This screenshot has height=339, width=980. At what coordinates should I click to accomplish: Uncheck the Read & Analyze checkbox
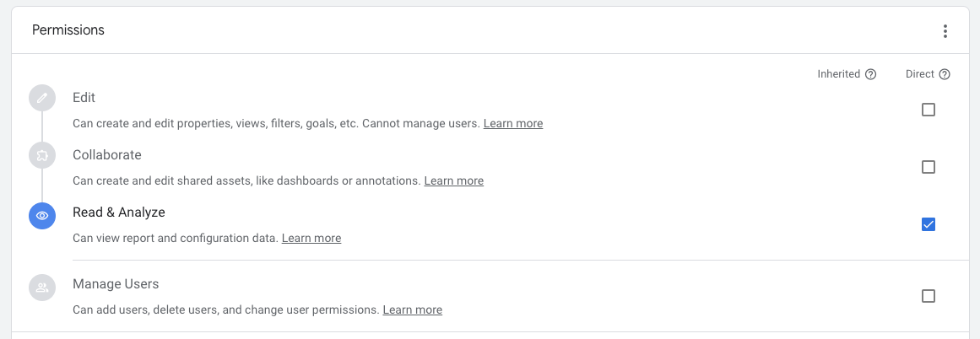(x=929, y=225)
